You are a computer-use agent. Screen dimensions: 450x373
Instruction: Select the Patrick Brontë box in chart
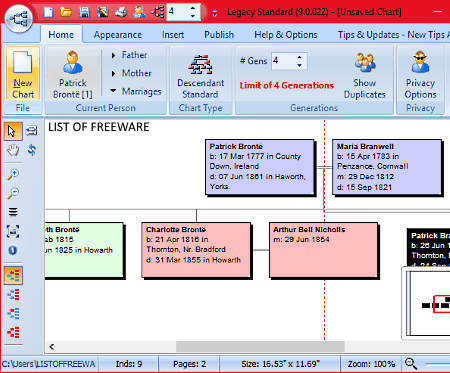coord(260,167)
